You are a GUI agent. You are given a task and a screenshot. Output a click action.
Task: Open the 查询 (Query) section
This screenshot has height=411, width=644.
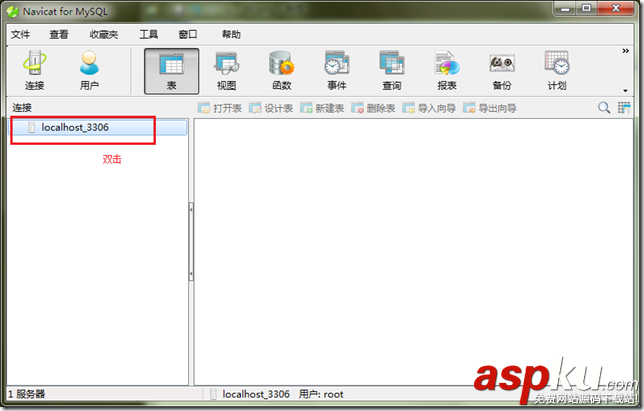tap(391, 71)
